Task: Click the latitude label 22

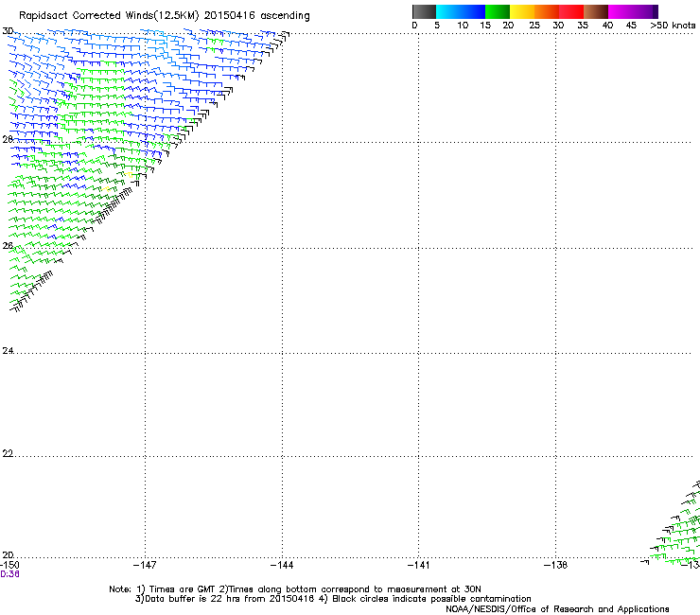Action: pos(8,454)
